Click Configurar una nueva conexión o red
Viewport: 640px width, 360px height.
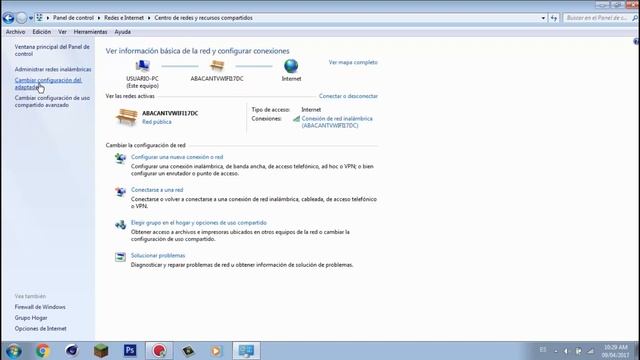(177, 157)
